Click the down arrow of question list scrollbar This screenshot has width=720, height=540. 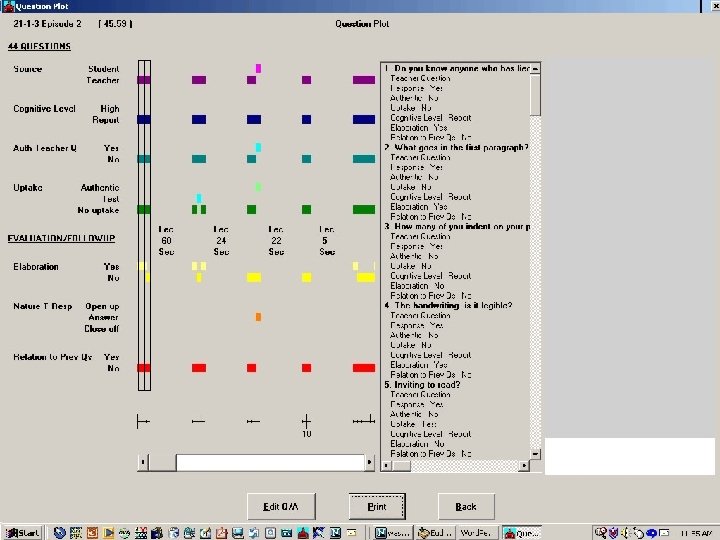[x=535, y=454]
